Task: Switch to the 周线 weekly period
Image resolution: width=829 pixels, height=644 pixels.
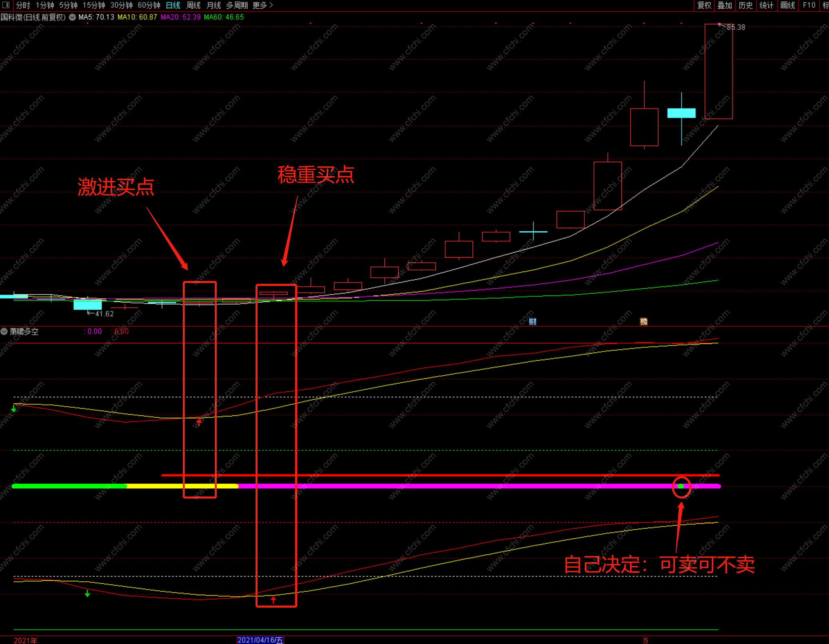Action: coord(194,5)
